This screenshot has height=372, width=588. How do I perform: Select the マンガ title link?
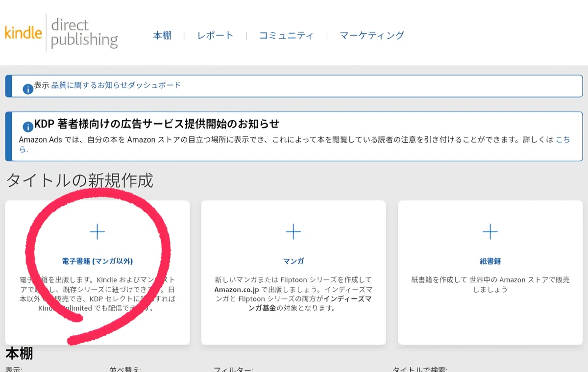point(293,261)
